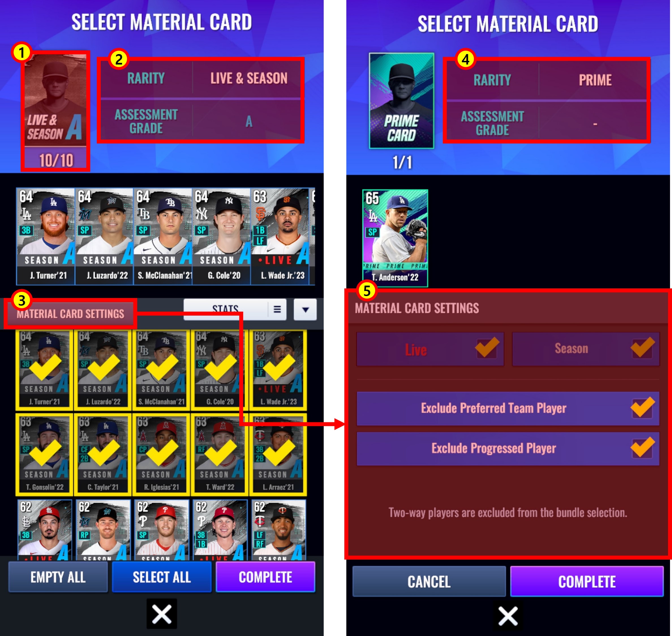Click the J. Turner '21 card in top row
This screenshot has width=672, height=636.
46,236
